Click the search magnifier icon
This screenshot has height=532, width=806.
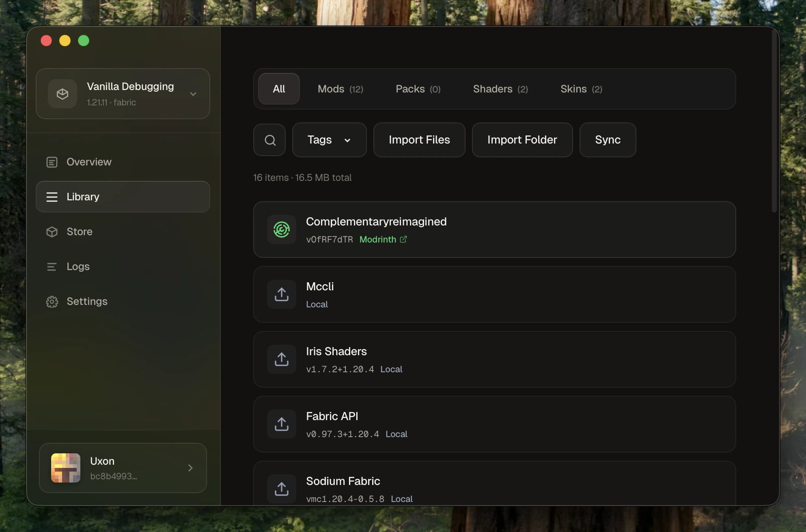tap(269, 140)
